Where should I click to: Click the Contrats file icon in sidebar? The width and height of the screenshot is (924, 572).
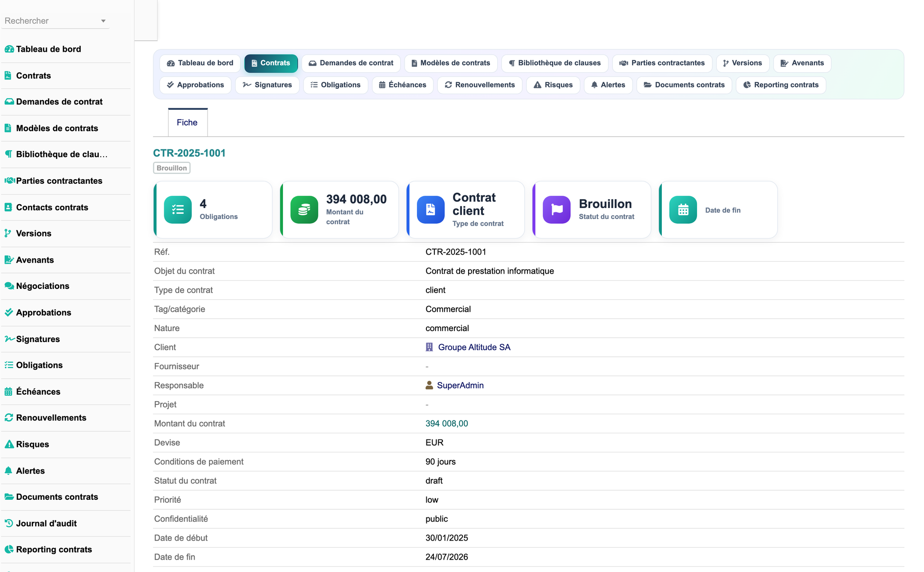pos(8,76)
